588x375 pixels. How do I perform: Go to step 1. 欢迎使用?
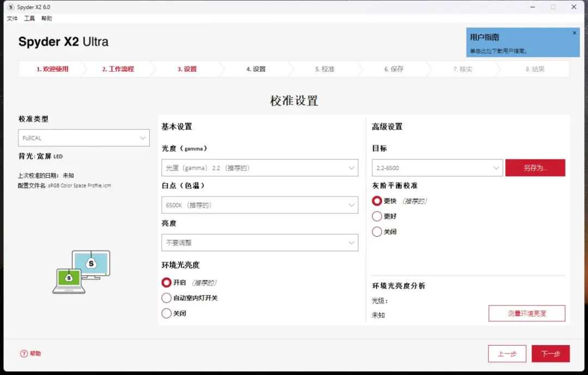coord(52,69)
